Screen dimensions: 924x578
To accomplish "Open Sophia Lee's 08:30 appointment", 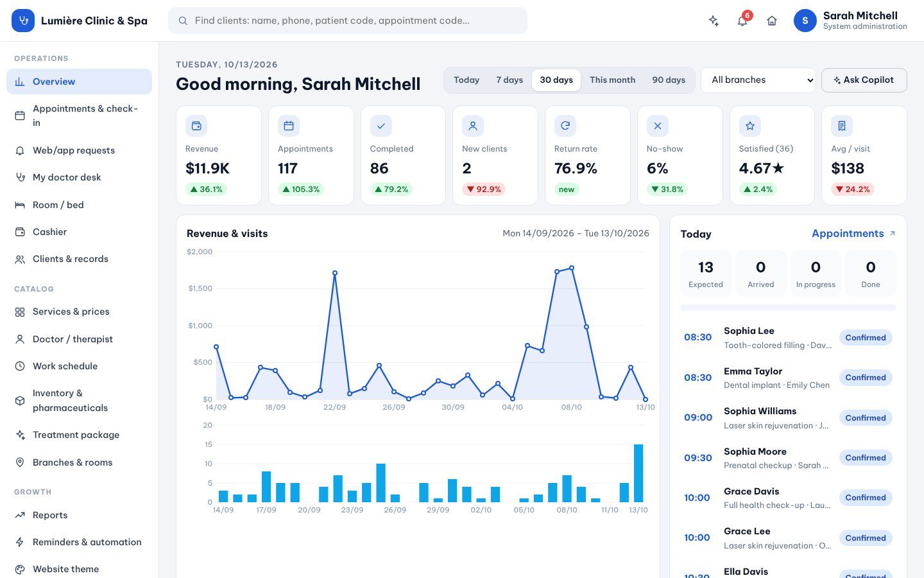I will [788, 338].
